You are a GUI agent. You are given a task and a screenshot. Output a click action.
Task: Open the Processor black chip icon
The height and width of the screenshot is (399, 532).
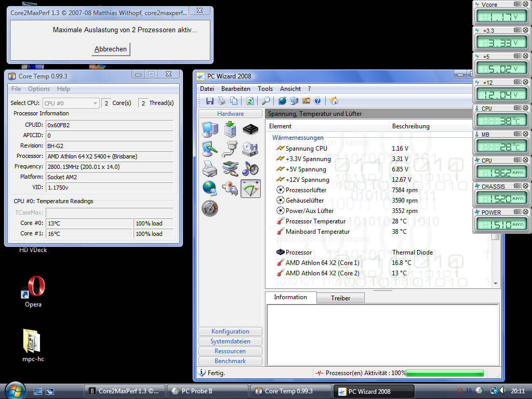pyautogui.click(x=250, y=129)
